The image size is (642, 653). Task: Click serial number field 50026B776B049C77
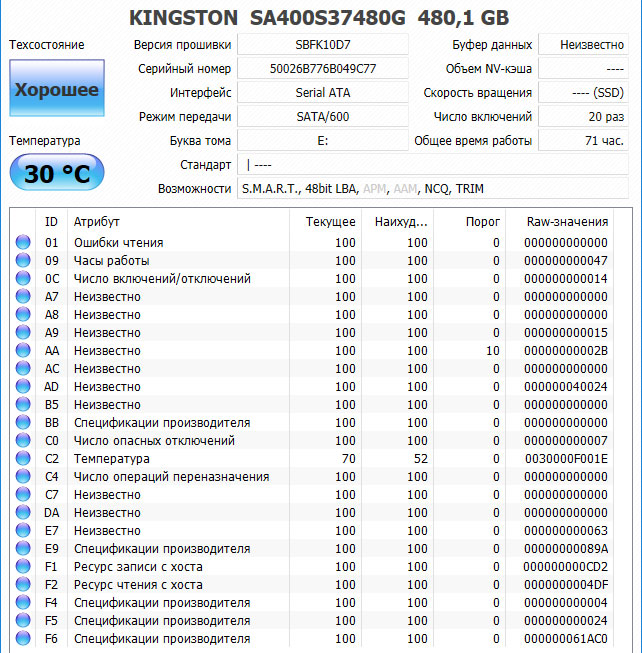click(x=323, y=69)
